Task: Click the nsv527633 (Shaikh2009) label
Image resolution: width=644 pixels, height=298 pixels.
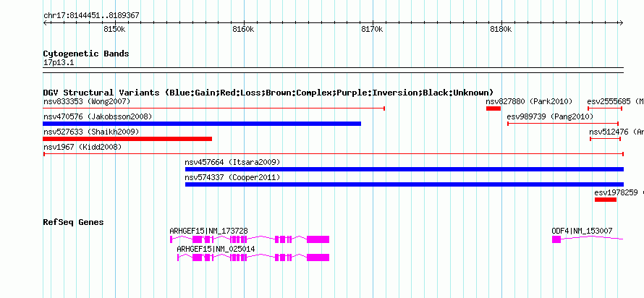Action: (91, 132)
